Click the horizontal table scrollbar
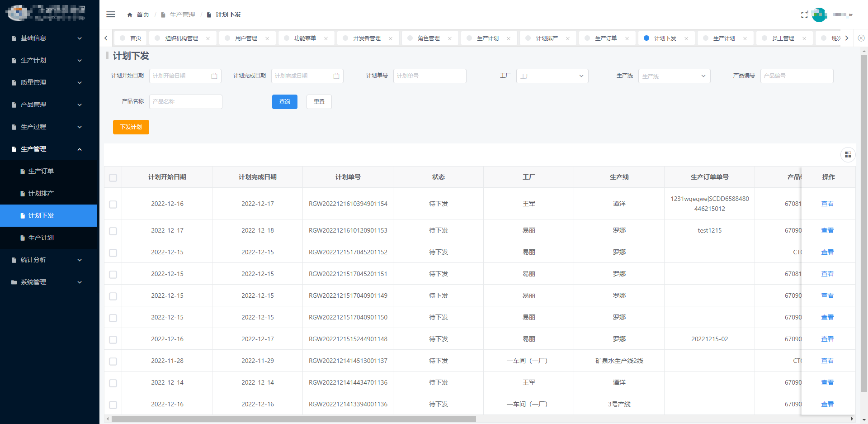 point(294,419)
